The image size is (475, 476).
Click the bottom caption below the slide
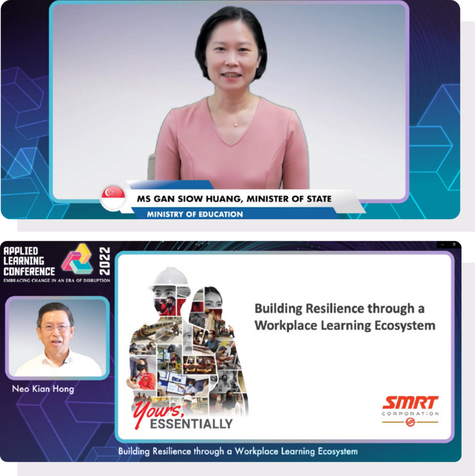[238, 451]
